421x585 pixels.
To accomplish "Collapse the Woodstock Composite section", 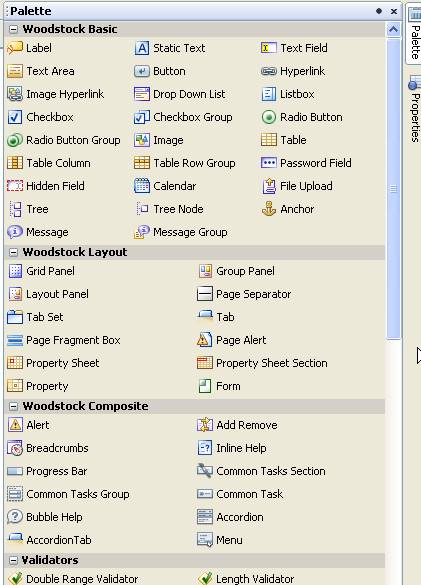I will 13,406.
